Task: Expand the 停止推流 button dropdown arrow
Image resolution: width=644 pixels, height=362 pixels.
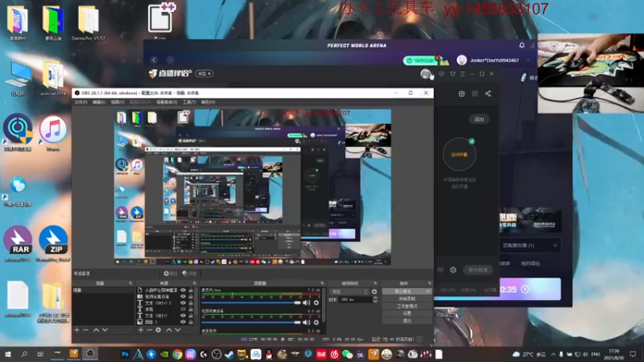Action: (x=427, y=291)
